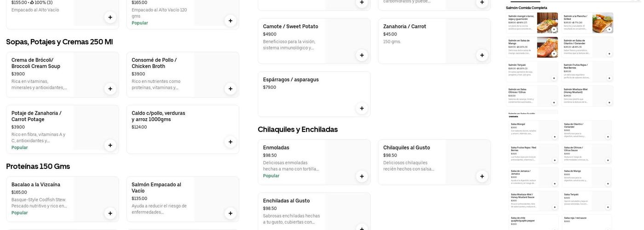Add Consomé de Pollo with plus button
The image size is (644, 230).
coord(230,89)
